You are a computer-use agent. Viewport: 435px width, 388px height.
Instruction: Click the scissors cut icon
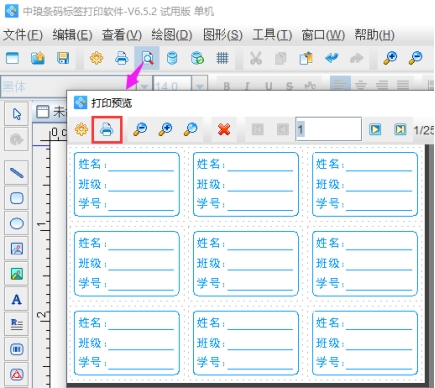click(256, 58)
